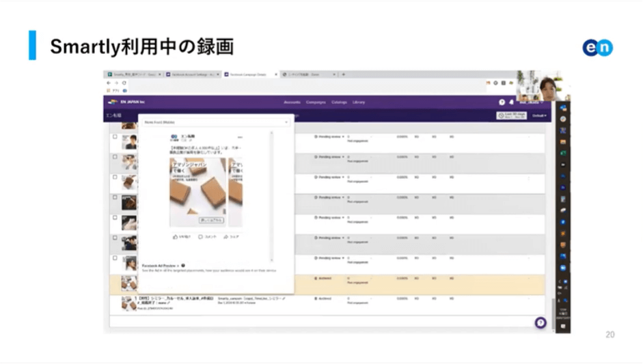Tick the checkbox beside woman-in-white thumbnail
This screenshot has width=643, height=364.
pos(115,258)
